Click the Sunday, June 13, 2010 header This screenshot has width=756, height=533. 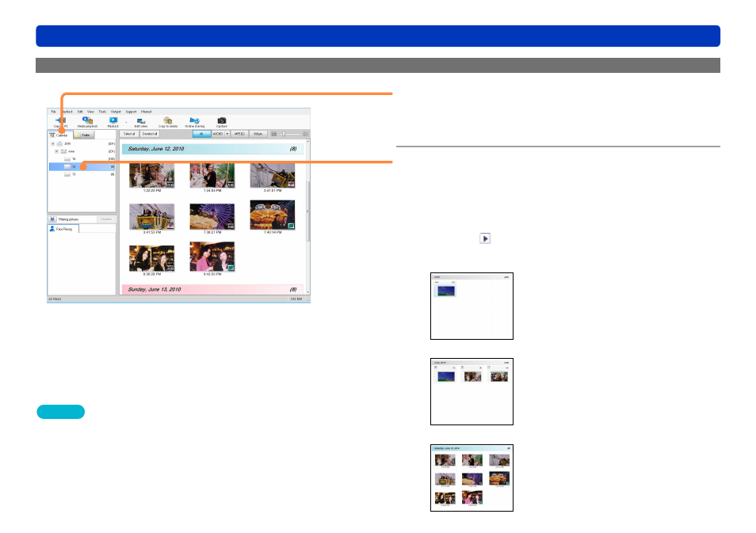pyautogui.click(x=212, y=289)
